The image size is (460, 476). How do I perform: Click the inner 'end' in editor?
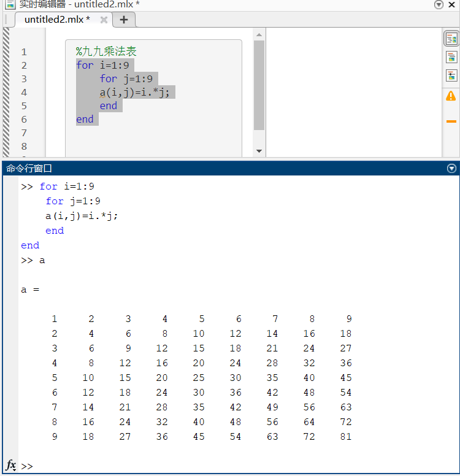coord(109,106)
